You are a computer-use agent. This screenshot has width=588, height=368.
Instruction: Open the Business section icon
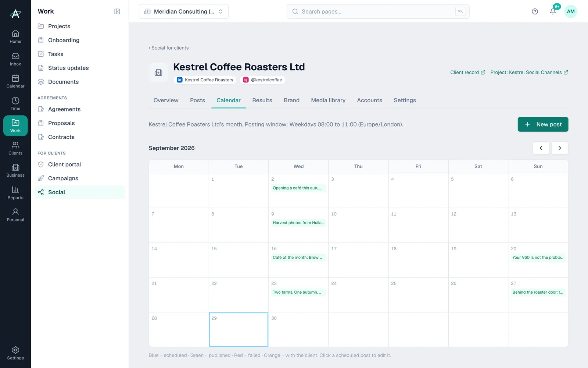point(15,170)
